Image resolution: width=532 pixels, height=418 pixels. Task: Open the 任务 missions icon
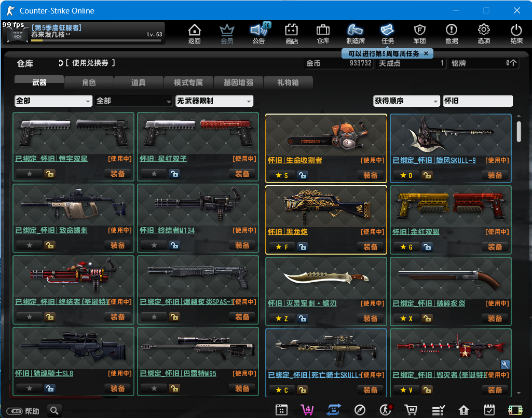click(x=388, y=34)
